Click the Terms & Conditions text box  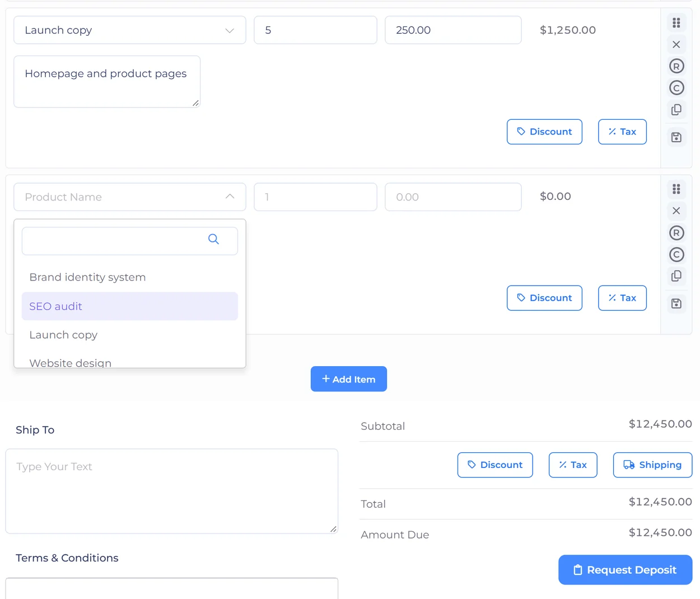172,588
